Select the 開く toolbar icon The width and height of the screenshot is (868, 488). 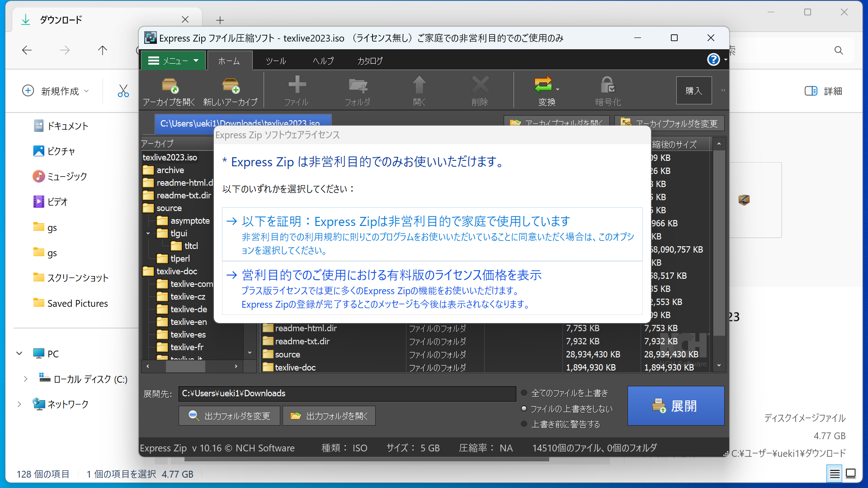pyautogui.click(x=419, y=89)
